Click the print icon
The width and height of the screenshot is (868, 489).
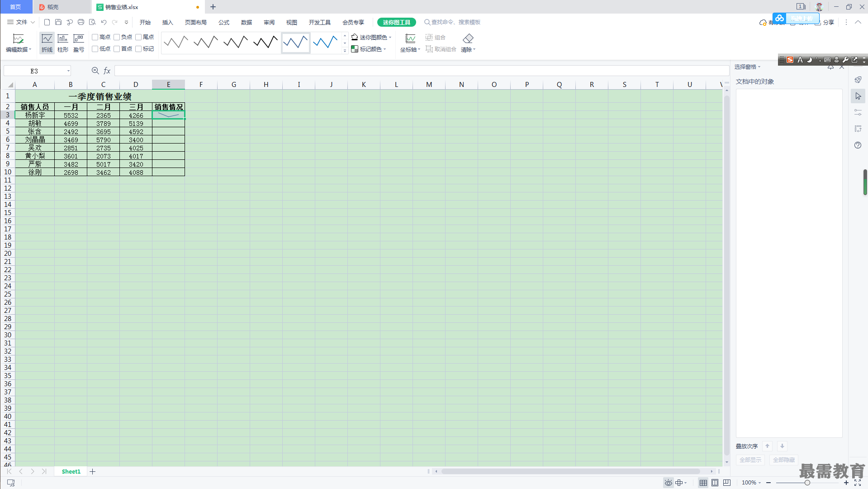[x=81, y=22]
